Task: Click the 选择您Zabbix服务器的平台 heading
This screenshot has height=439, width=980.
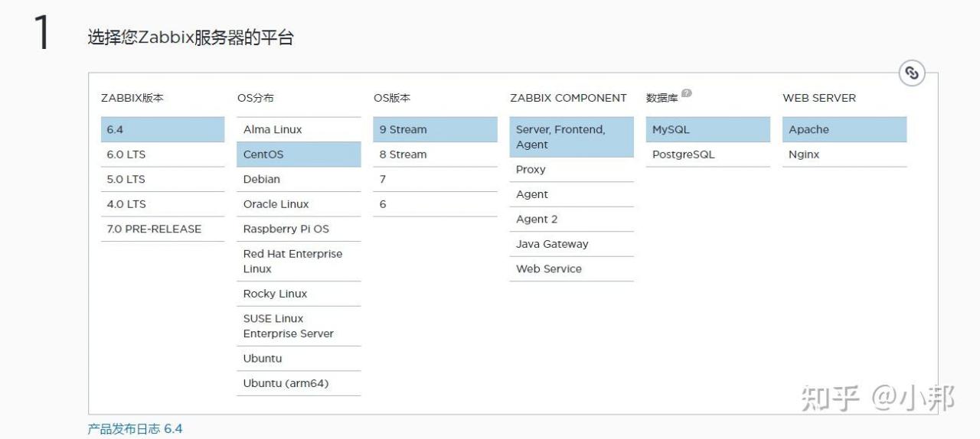Action: coord(191,37)
